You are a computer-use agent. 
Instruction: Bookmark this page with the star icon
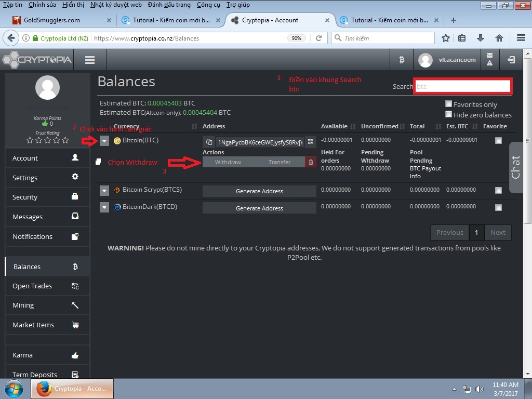(445, 38)
